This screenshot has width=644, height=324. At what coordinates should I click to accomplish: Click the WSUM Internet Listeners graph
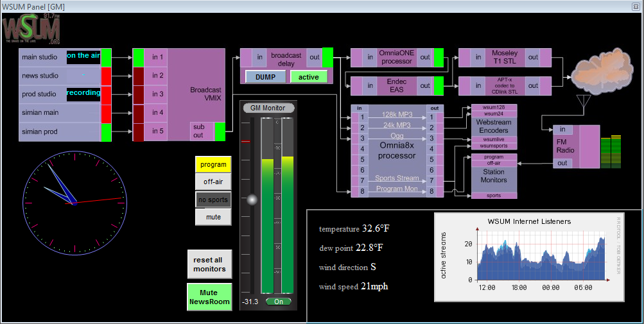pos(530,257)
